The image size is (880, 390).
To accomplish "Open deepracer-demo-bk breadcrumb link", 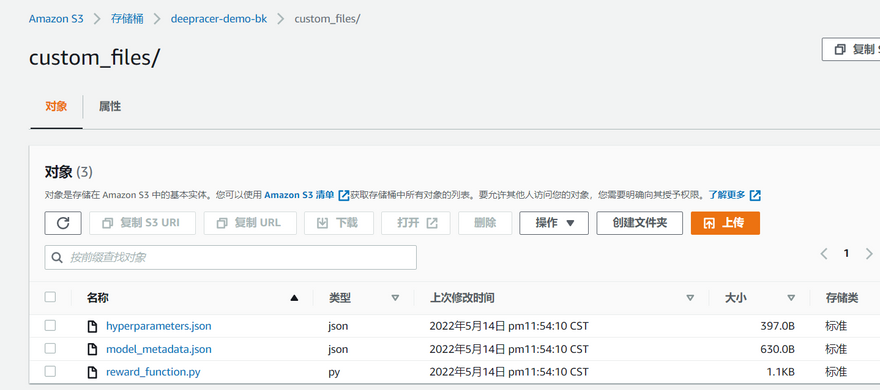I will tap(219, 19).
